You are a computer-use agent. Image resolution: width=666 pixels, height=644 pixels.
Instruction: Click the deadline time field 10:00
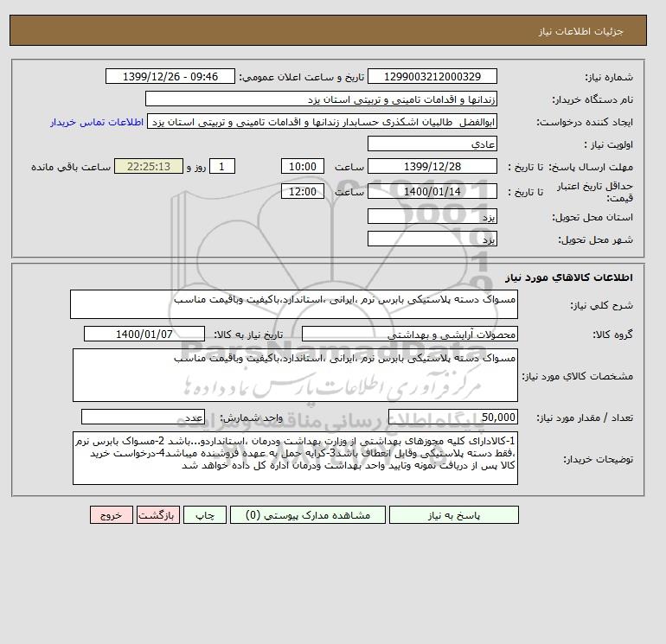(x=303, y=167)
